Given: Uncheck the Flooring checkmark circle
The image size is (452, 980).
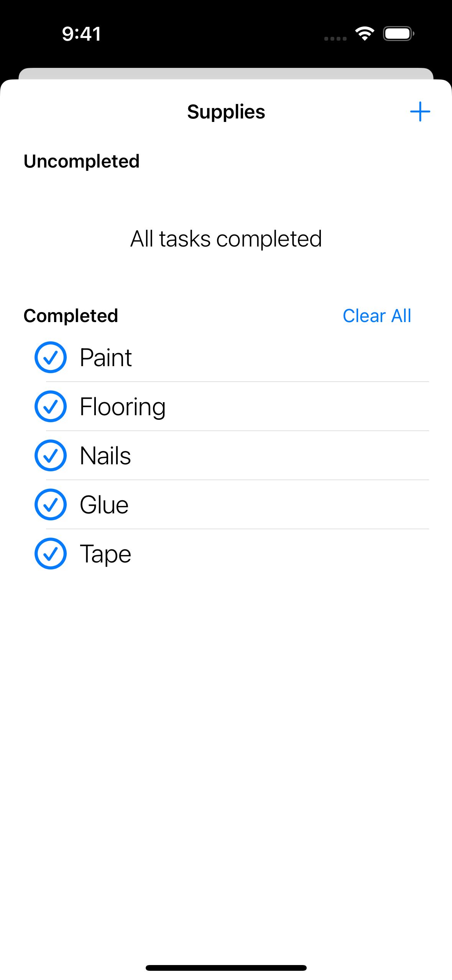Looking at the screenshot, I should [x=51, y=406].
